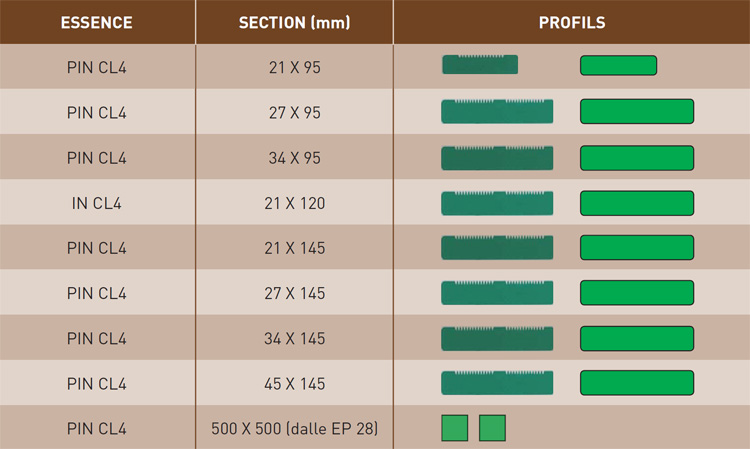Select the smooth profile icon for 45 X 145
The width and height of the screenshot is (750, 449).
637,383
